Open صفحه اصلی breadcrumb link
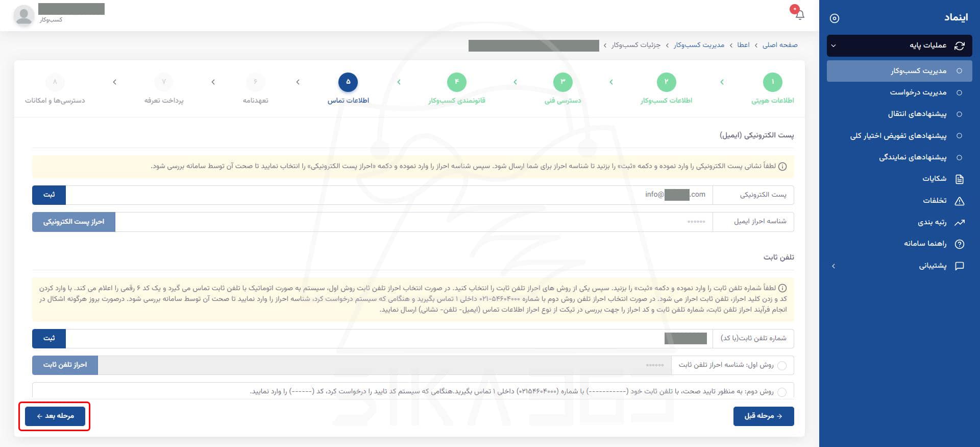The width and height of the screenshot is (980, 447). [780, 45]
